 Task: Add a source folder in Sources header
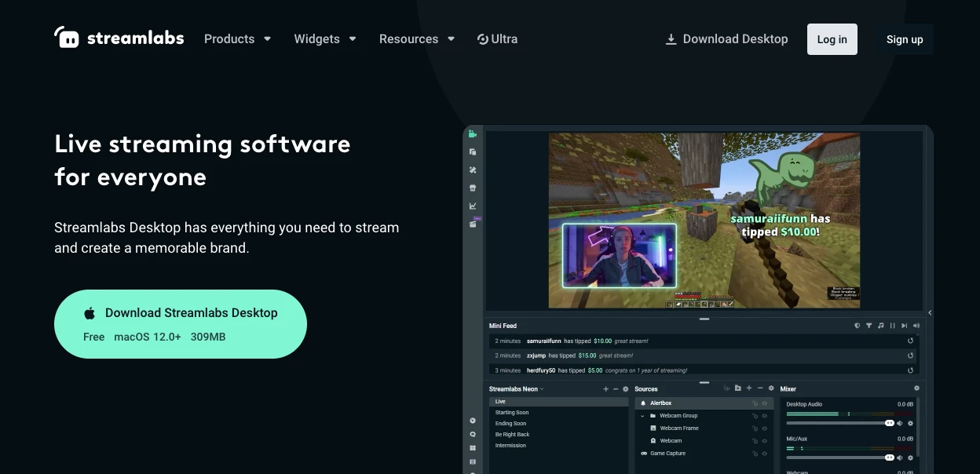pyautogui.click(x=738, y=388)
